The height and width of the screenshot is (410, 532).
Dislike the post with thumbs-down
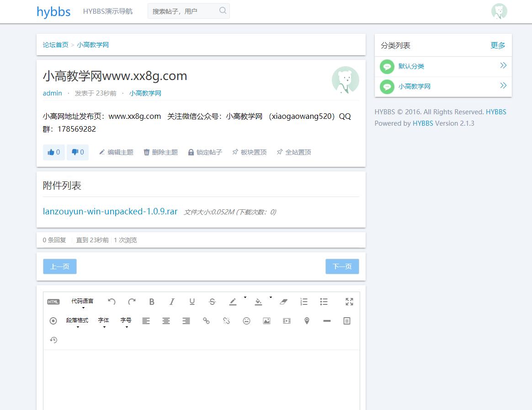[x=78, y=152]
